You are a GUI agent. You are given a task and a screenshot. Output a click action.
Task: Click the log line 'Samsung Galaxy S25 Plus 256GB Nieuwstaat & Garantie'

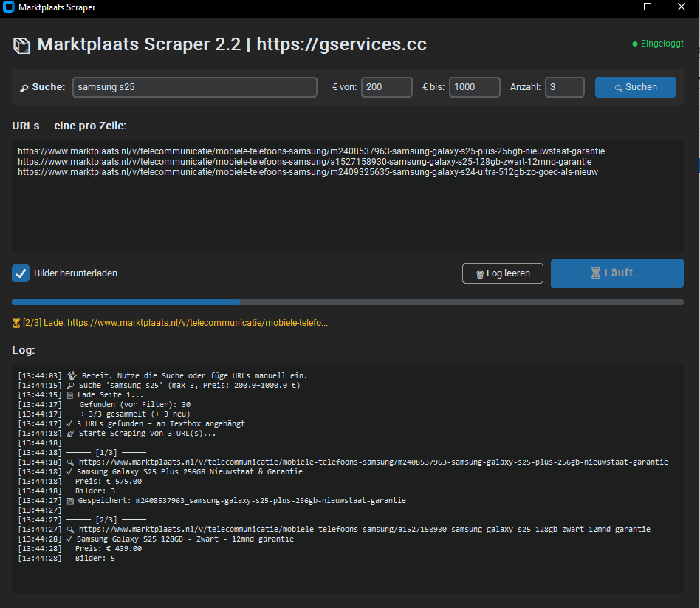(x=160, y=472)
